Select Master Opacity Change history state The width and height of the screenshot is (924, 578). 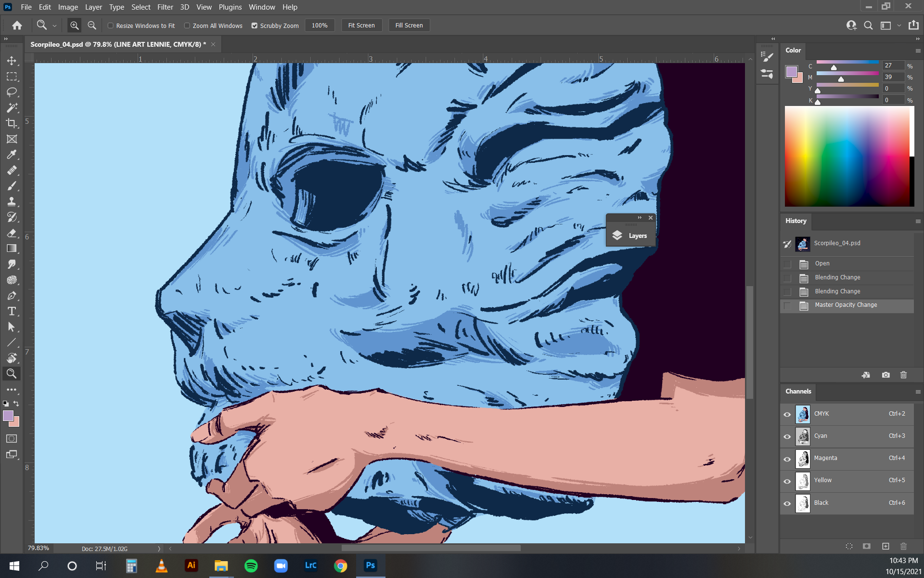[847, 305]
